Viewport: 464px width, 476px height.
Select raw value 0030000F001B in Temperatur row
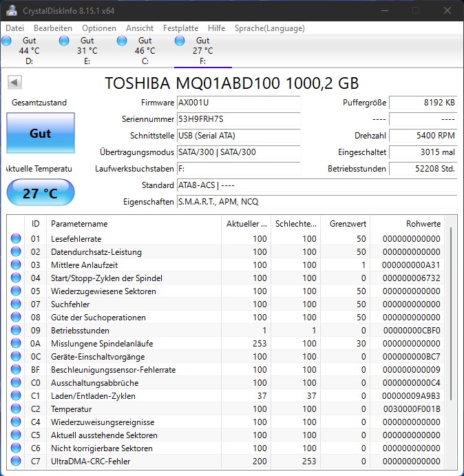pos(412,408)
